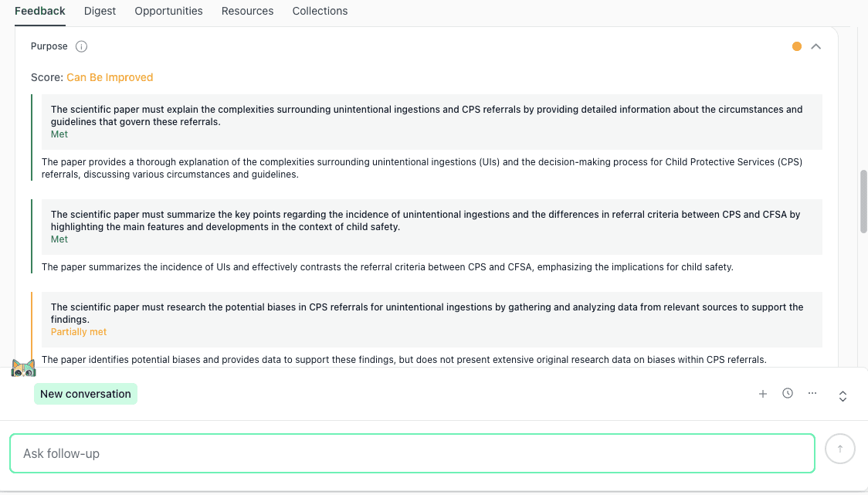The image size is (868, 495).
Task: Select the Collections tab
Action: pos(320,11)
